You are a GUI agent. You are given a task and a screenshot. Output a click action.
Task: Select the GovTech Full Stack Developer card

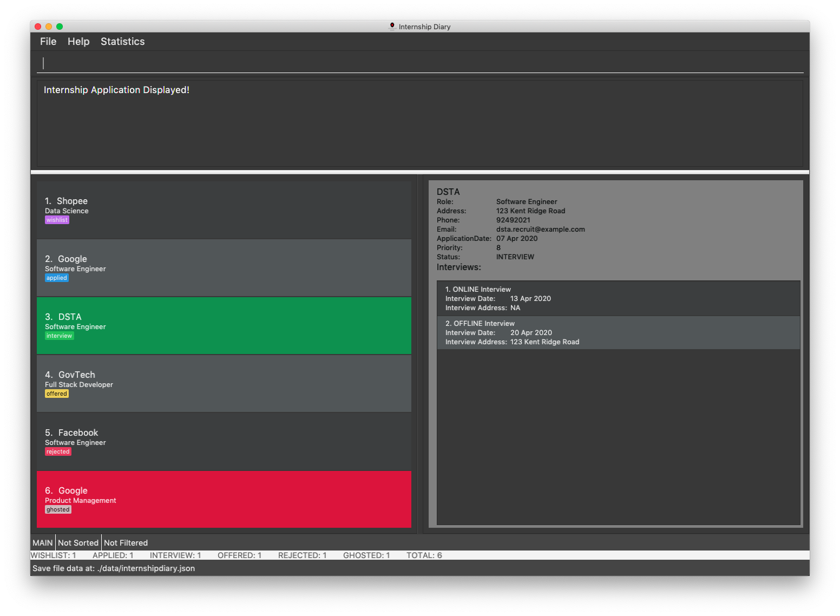tap(224, 384)
